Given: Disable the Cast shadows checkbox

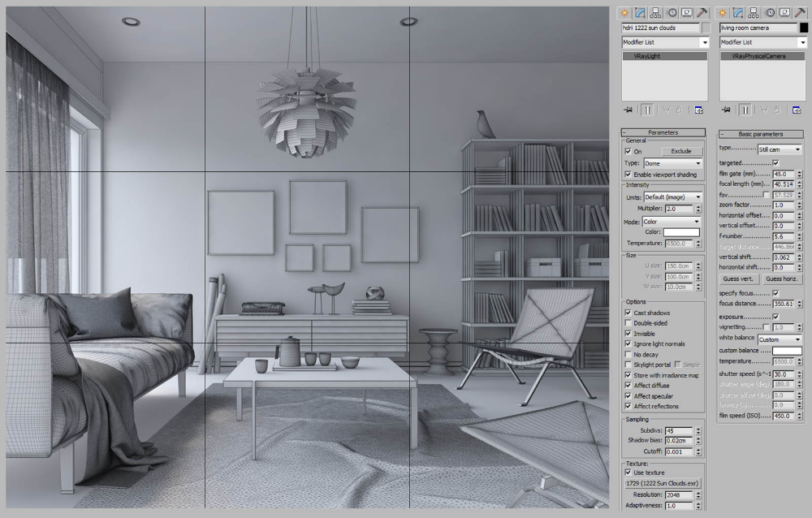Looking at the screenshot, I should [628, 313].
